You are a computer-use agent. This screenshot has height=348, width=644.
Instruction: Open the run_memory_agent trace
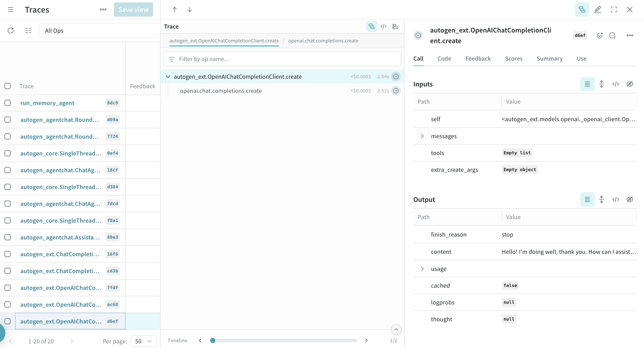pos(47,103)
